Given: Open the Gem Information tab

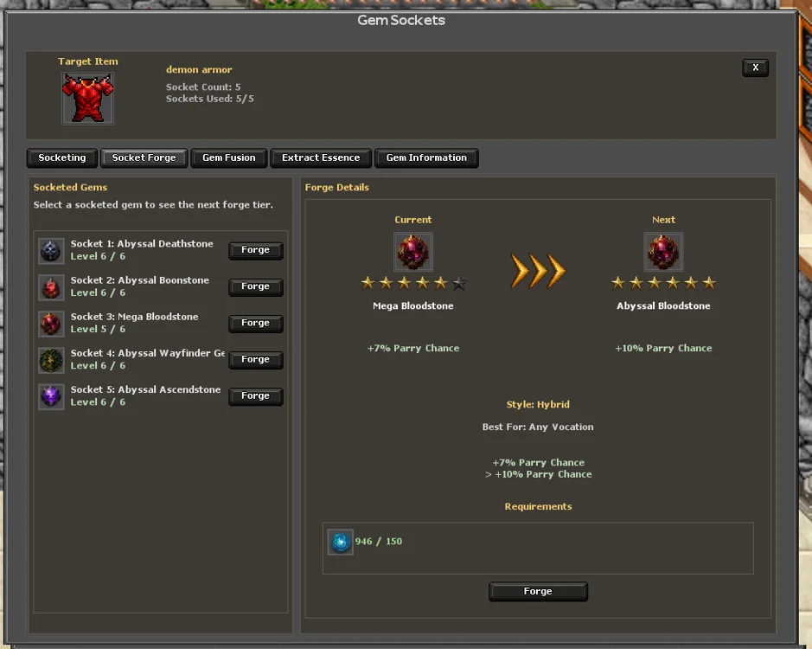Looking at the screenshot, I should click(426, 157).
